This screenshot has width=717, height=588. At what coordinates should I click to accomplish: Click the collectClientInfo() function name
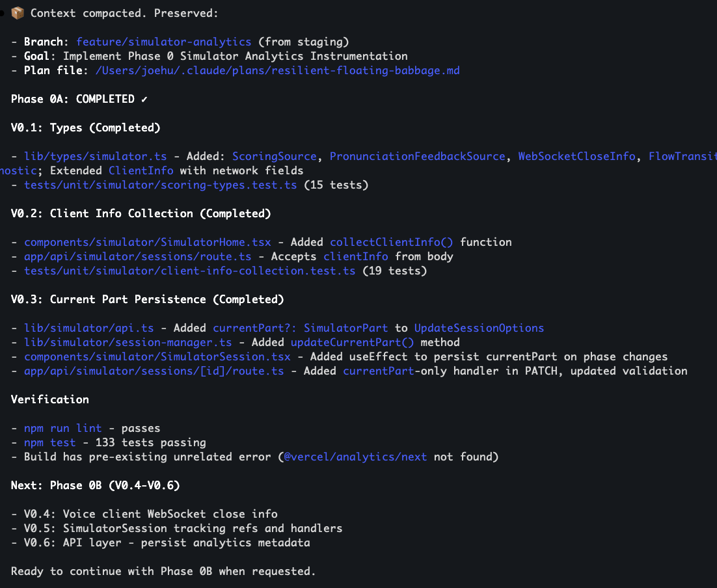click(x=391, y=242)
